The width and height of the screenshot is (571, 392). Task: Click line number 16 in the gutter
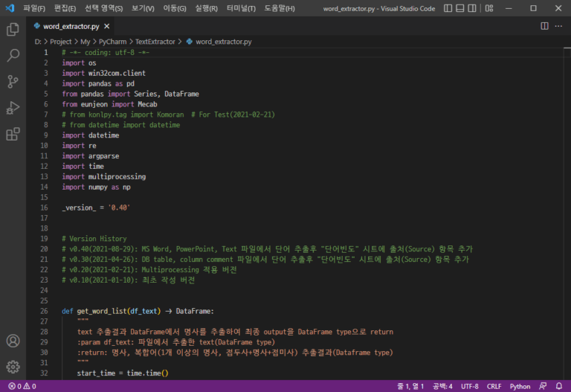pyautogui.click(x=44, y=208)
